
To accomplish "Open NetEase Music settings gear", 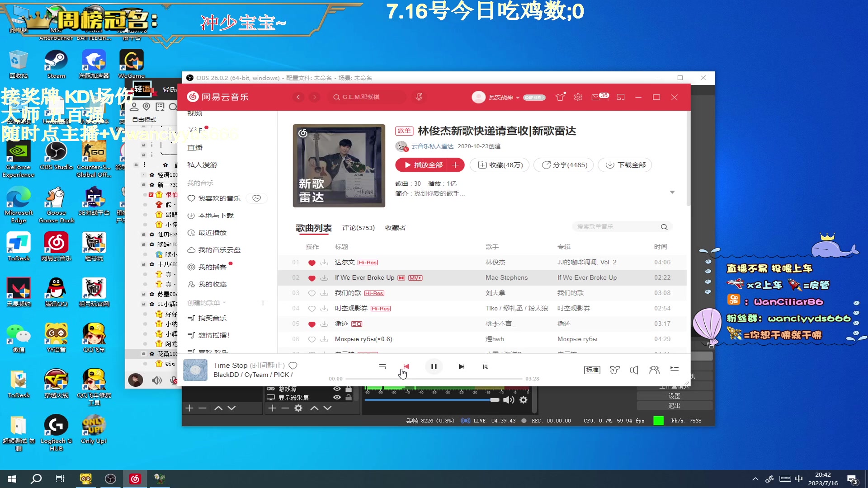I will tap(578, 97).
